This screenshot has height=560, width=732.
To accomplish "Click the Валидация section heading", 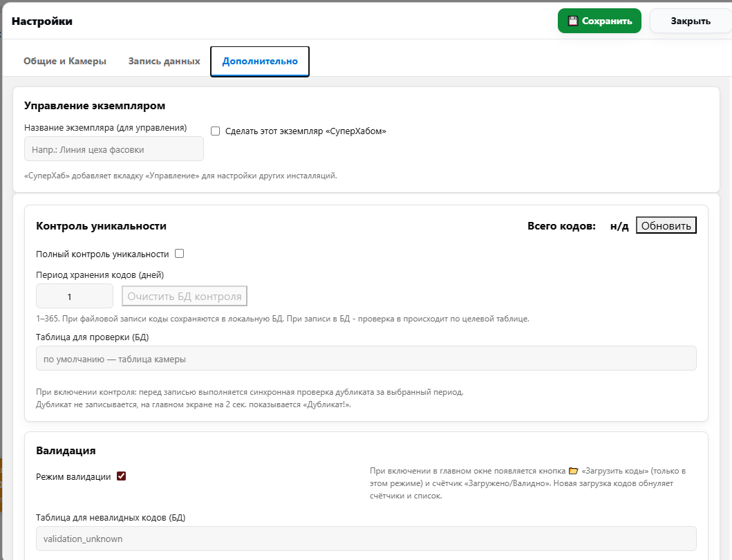I will pyautogui.click(x=66, y=451).
